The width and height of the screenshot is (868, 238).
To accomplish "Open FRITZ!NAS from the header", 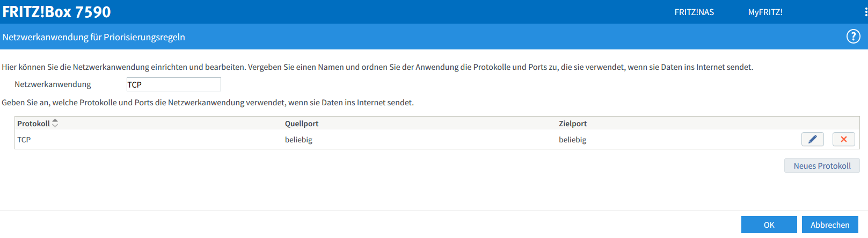I will (694, 12).
